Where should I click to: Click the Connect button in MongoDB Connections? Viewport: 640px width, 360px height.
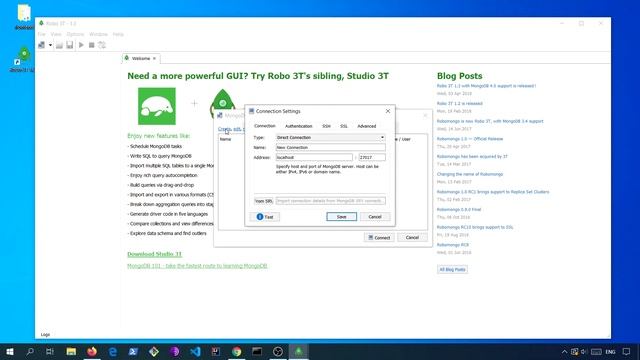click(379, 238)
